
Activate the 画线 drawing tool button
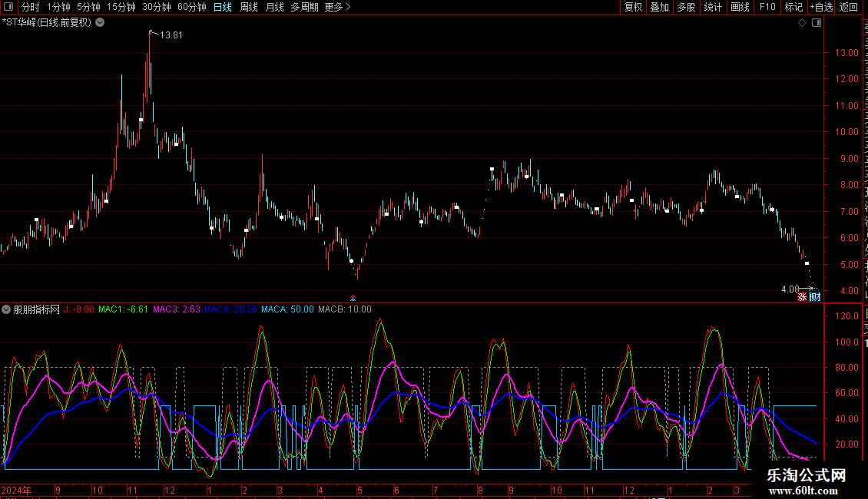740,7
